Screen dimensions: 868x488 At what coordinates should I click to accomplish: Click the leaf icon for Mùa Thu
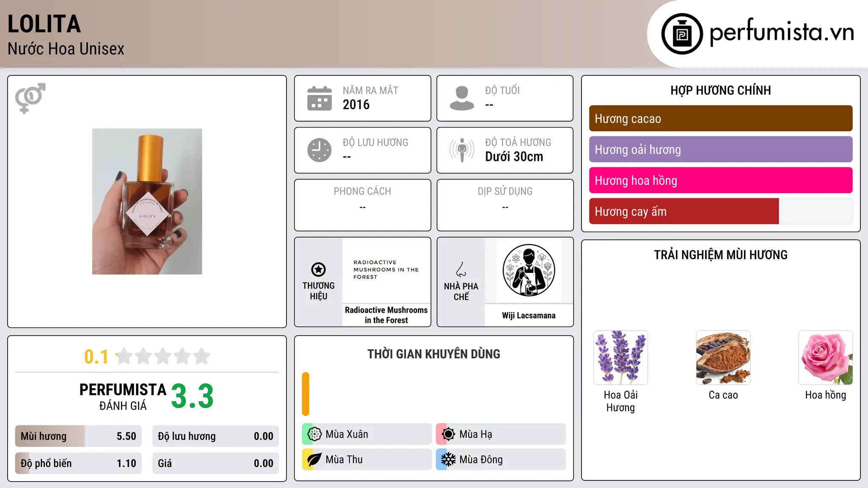314,460
